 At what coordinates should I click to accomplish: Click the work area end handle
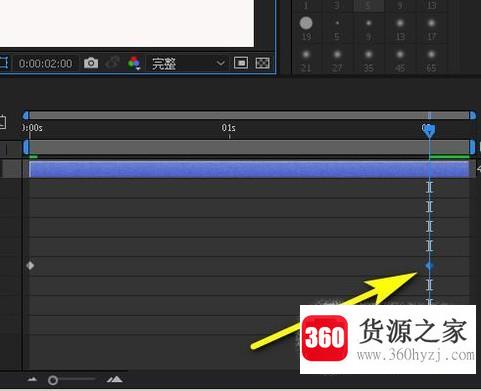click(x=472, y=147)
